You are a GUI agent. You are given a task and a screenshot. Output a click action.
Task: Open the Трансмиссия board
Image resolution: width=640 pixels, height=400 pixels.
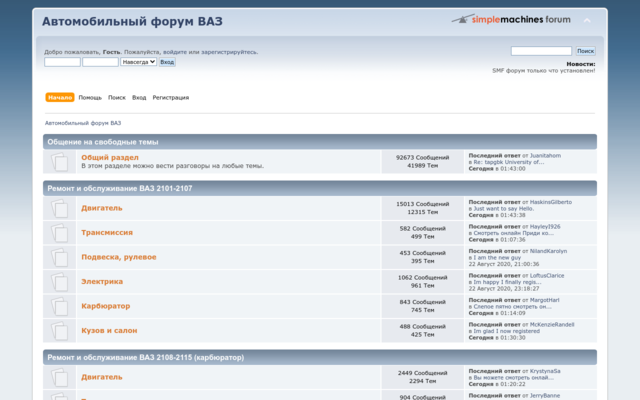(x=107, y=233)
